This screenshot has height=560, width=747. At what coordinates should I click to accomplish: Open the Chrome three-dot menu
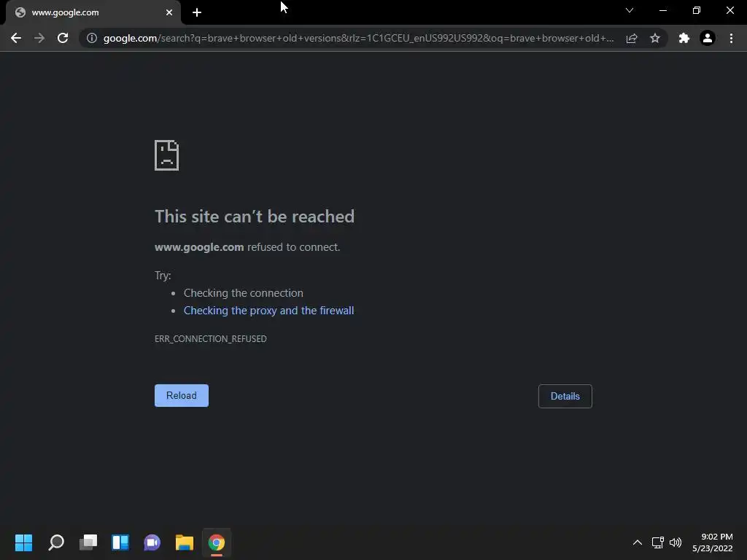[731, 38]
